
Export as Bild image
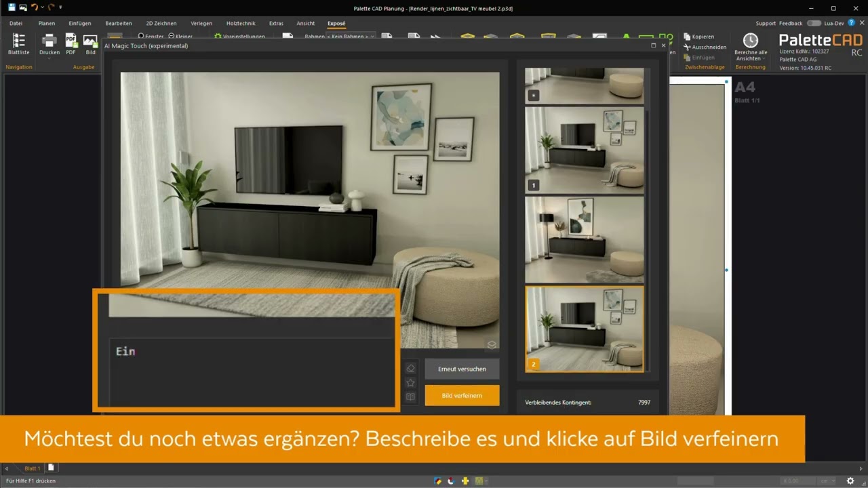pyautogui.click(x=90, y=44)
